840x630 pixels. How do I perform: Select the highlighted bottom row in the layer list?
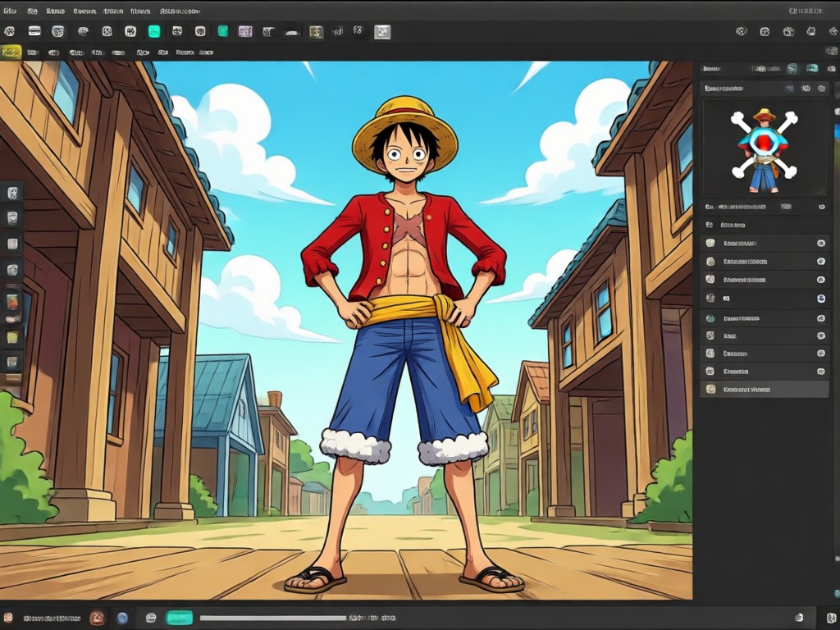[765, 390]
